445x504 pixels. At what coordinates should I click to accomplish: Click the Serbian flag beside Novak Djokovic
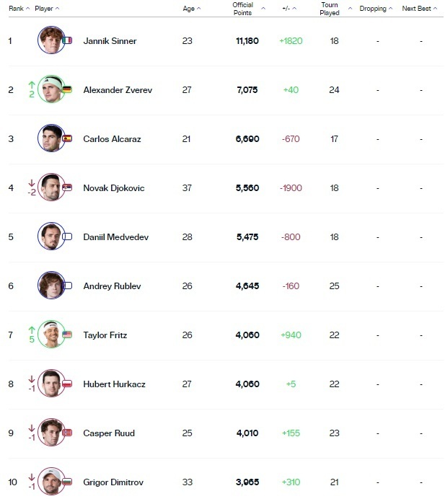[x=67, y=187]
